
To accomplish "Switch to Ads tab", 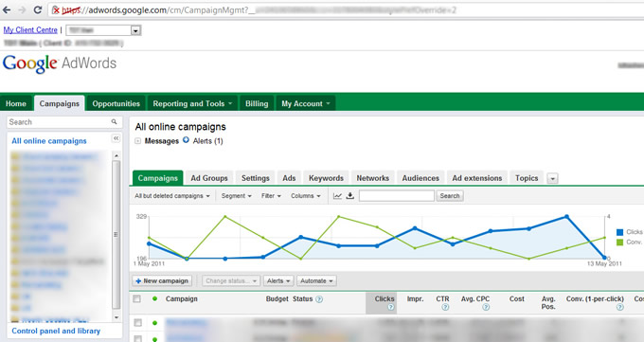I will (x=289, y=178).
